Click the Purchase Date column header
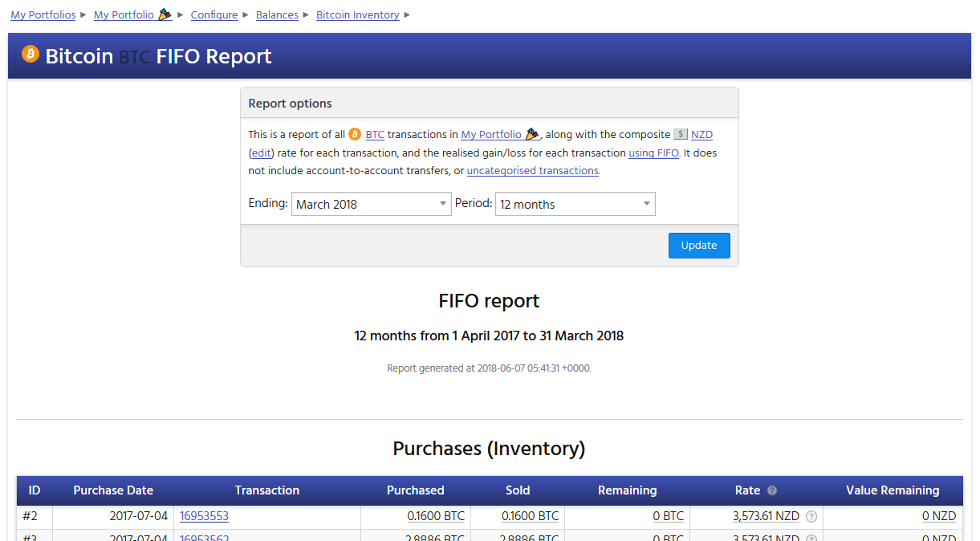The width and height of the screenshot is (980, 541). (x=113, y=490)
